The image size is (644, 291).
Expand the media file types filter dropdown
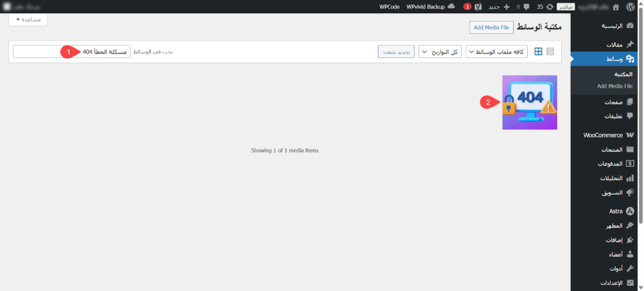tap(497, 52)
